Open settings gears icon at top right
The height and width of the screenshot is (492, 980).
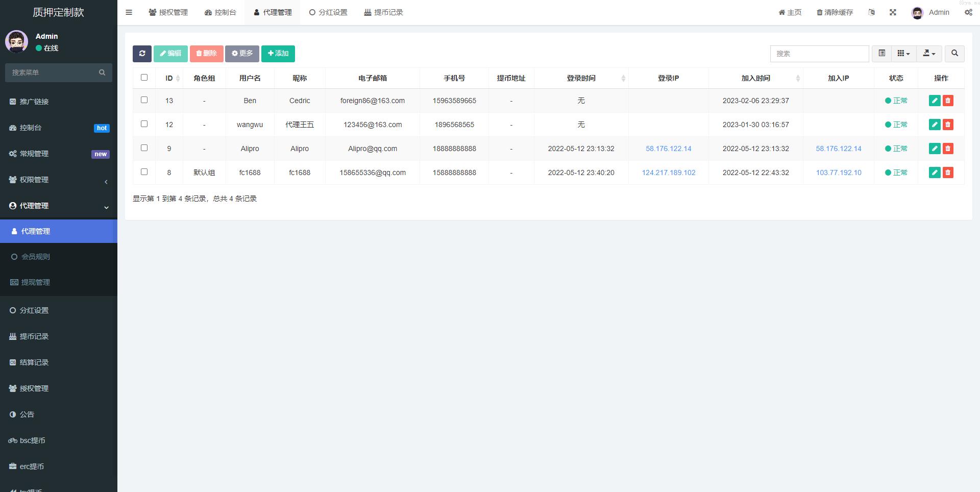pyautogui.click(x=968, y=12)
